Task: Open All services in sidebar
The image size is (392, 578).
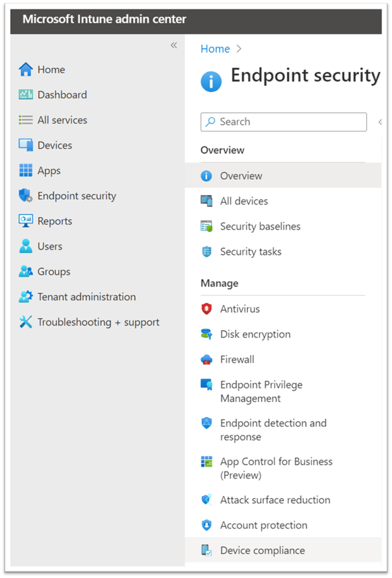Action: pos(62,120)
